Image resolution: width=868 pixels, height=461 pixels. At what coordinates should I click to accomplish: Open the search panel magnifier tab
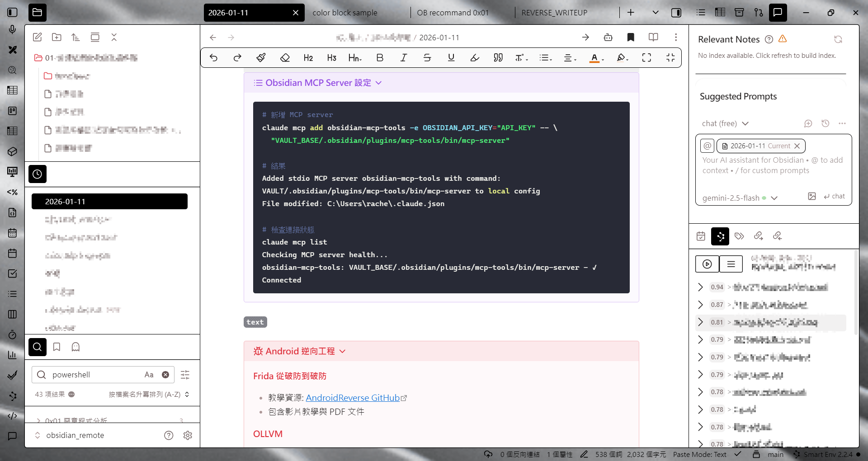click(x=38, y=347)
